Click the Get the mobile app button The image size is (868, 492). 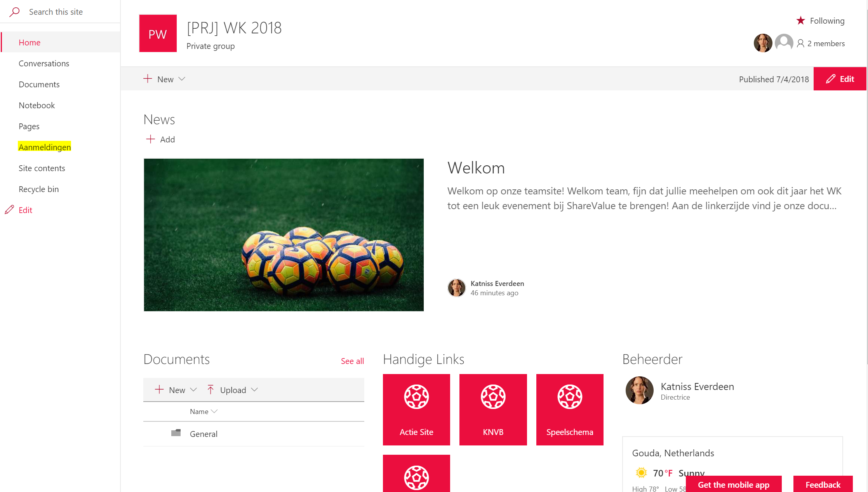click(x=734, y=484)
